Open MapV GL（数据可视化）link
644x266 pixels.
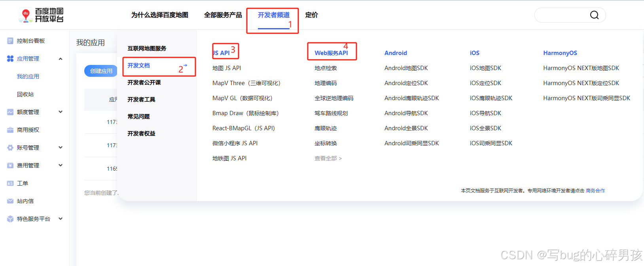(x=242, y=98)
